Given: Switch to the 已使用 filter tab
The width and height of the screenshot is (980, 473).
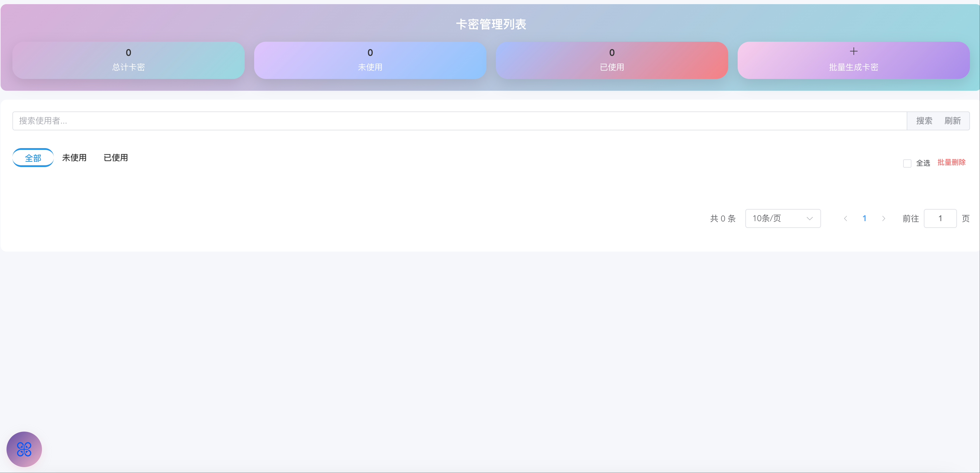Looking at the screenshot, I should coord(116,158).
